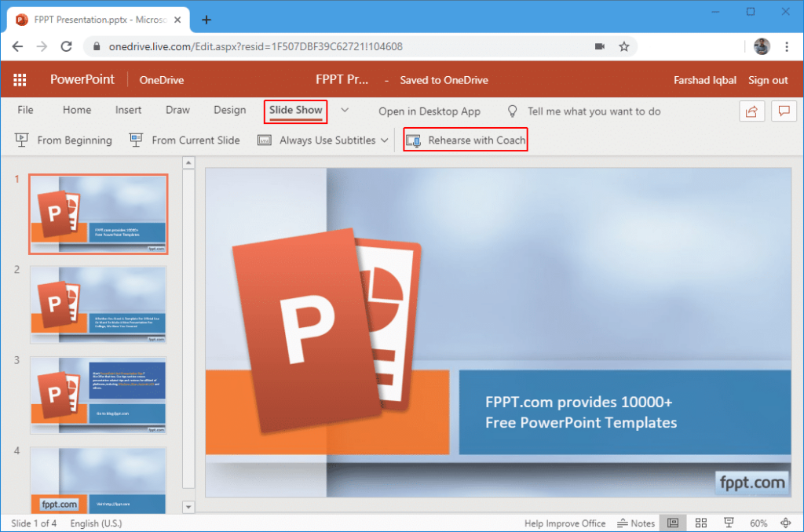
Task: Toggle the Notes pane
Action: click(636, 523)
